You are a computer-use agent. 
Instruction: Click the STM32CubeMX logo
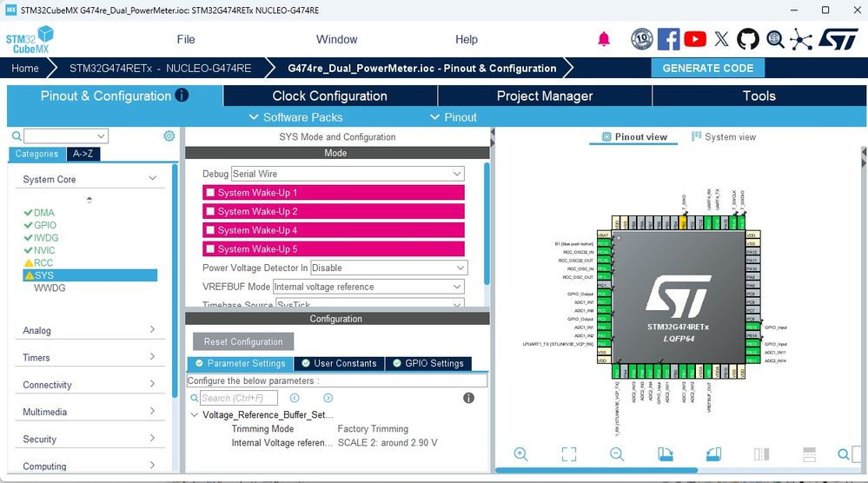click(x=30, y=39)
